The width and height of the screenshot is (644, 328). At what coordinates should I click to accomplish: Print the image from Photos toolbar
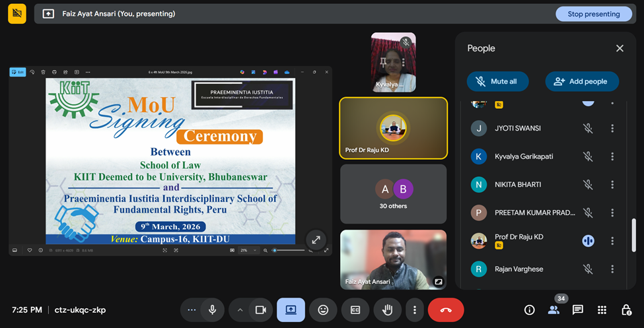point(54,72)
